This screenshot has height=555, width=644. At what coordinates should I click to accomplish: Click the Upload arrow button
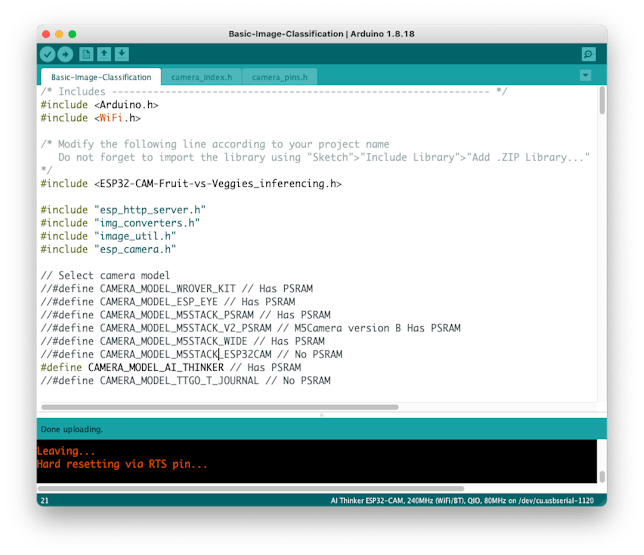pyautogui.click(x=65, y=54)
